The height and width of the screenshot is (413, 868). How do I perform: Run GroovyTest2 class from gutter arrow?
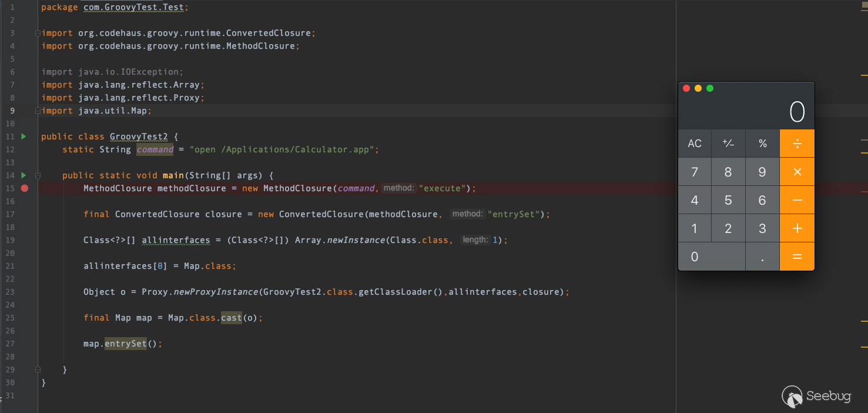24,136
